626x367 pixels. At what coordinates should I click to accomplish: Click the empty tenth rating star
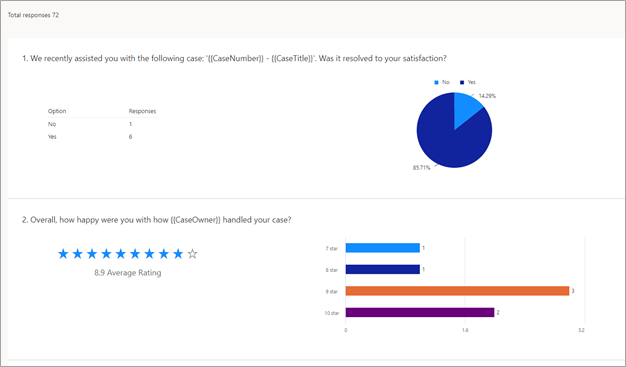point(192,254)
